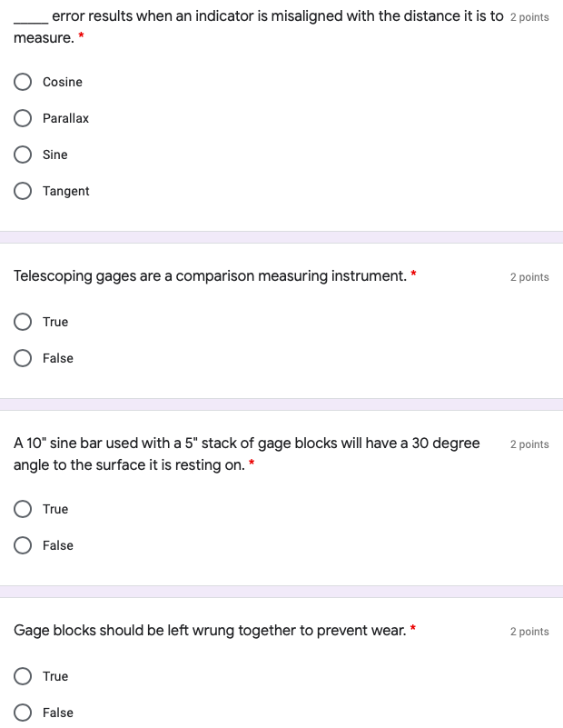563x728 pixels.
Task: Pick the Sine answer radio button
Action: pyautogui.click(x=23, y=155)
